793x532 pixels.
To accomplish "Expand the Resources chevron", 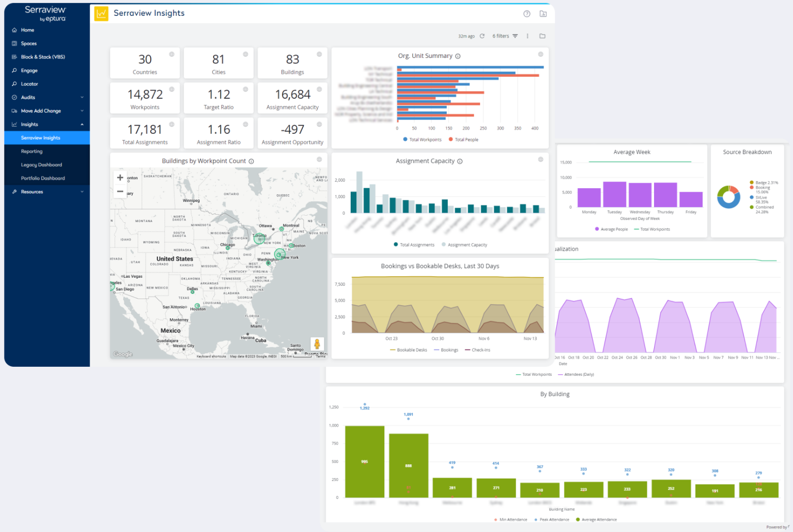I will click(x=82, y=192).
